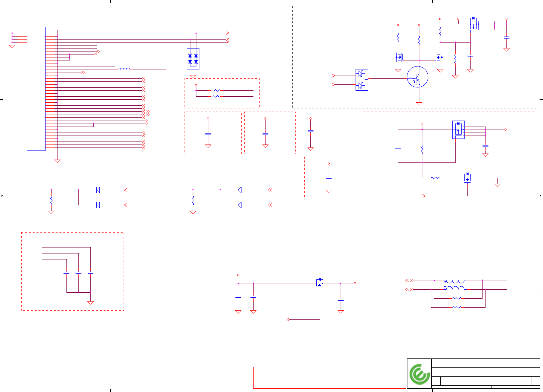
Task: Select the capacitor in the right of two adjacent red boxes
Action: pyautogui.click(x=265, y=134)
